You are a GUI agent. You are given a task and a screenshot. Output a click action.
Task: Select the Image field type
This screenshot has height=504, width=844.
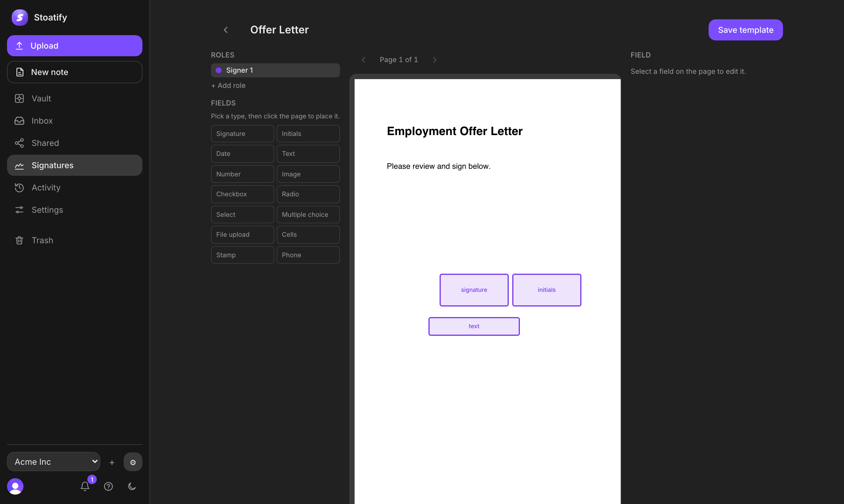[308, 174]
